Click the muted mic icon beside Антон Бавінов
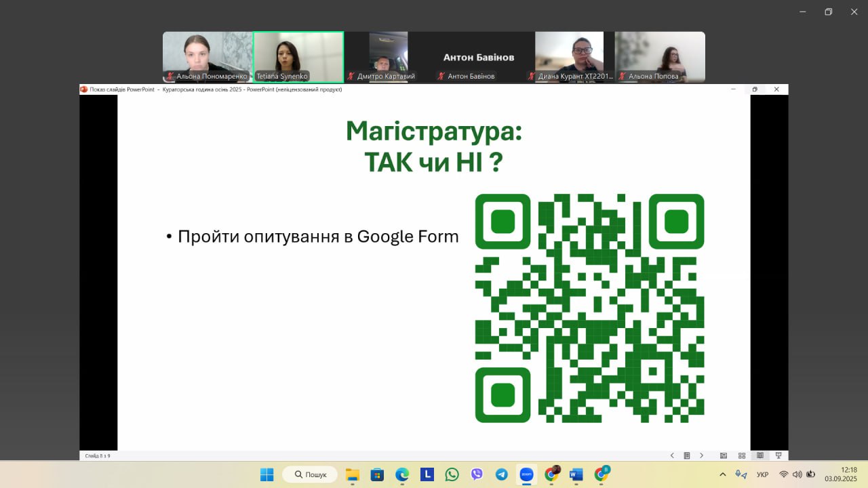Screen dimensions: 868x488 coord(441,76)
